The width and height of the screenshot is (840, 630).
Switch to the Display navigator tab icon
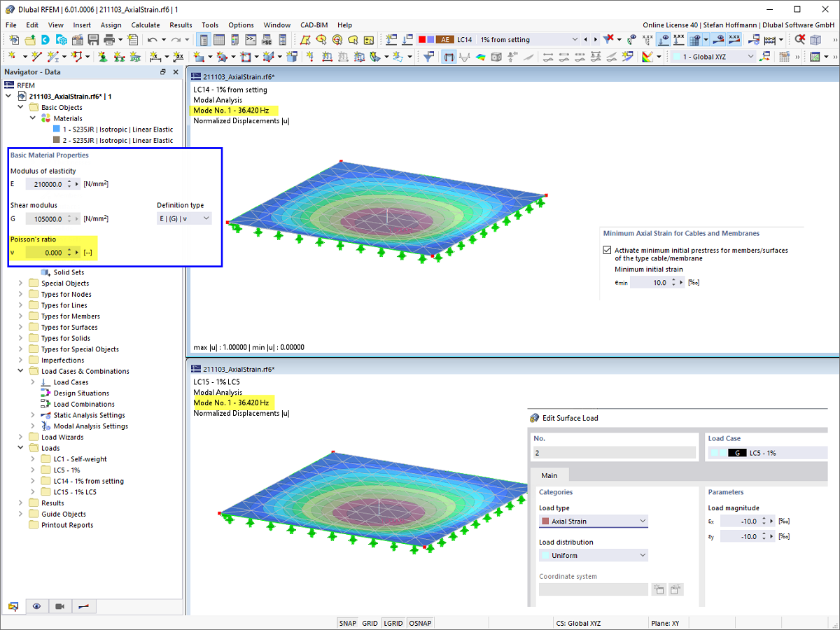[x=36, y=606]
